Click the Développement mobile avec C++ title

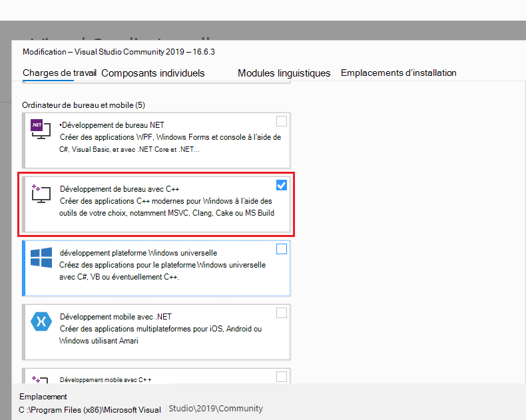click(105, 380)
